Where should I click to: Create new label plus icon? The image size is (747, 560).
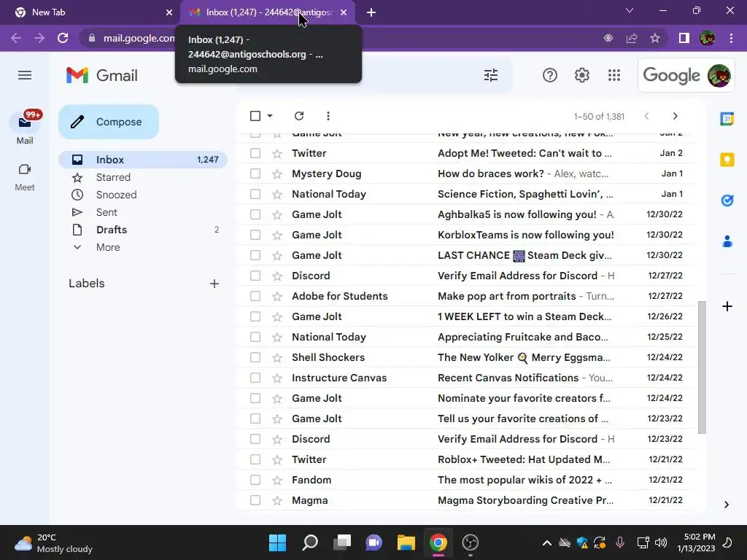click(x=214, y=284)
